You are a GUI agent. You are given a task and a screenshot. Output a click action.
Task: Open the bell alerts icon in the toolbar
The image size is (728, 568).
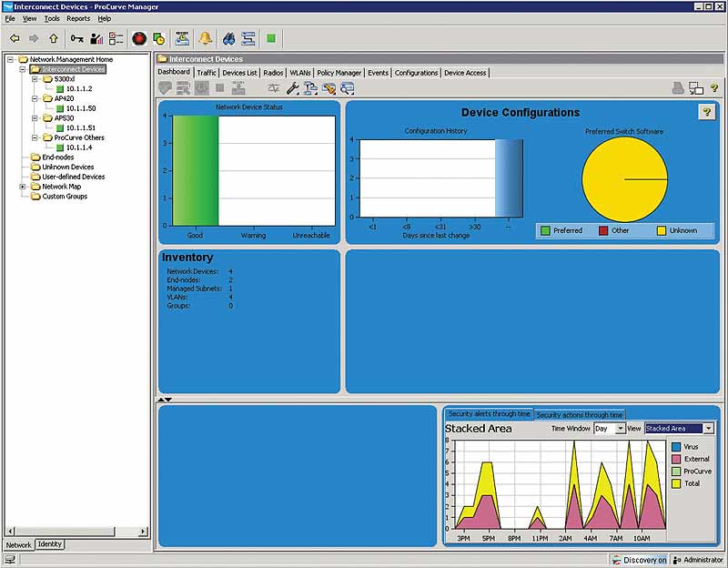tap(207, 38)
